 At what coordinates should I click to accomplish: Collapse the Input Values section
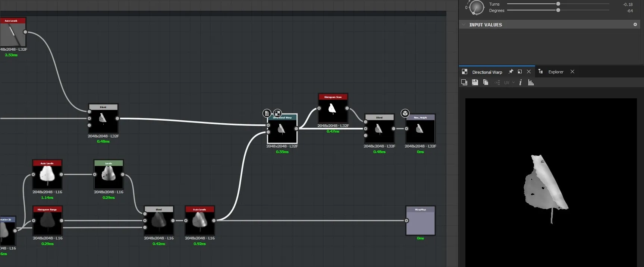point(464,25)
